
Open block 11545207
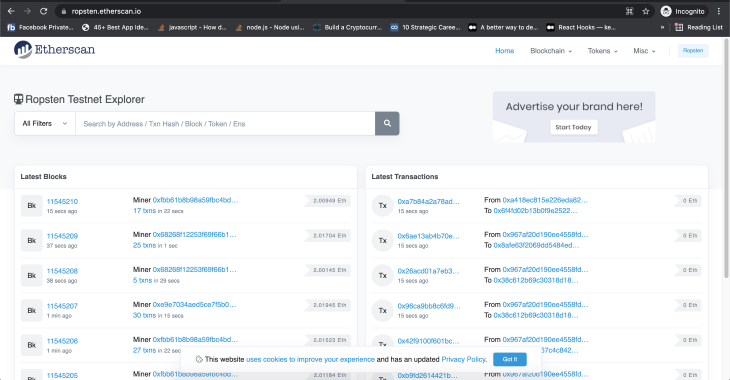pos(62,305)
